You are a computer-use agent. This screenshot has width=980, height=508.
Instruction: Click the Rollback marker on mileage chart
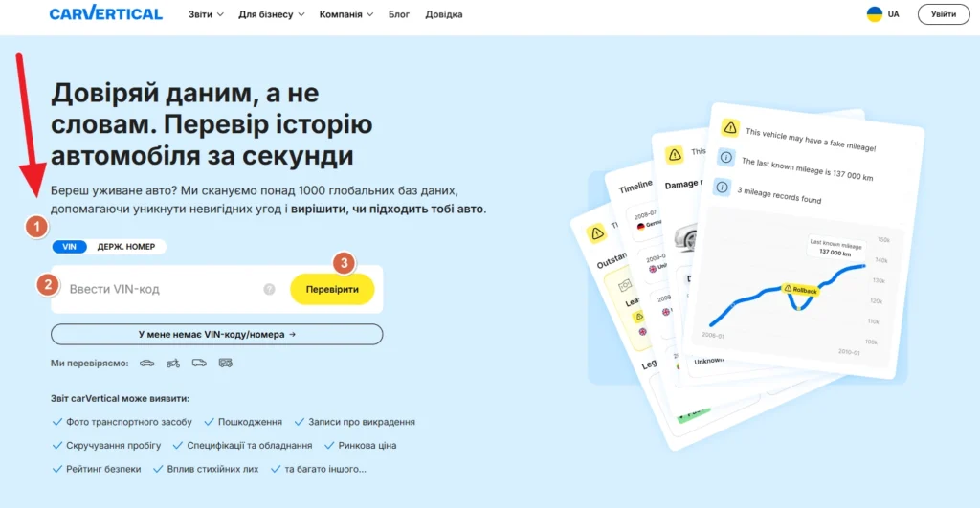click(801, 290)
